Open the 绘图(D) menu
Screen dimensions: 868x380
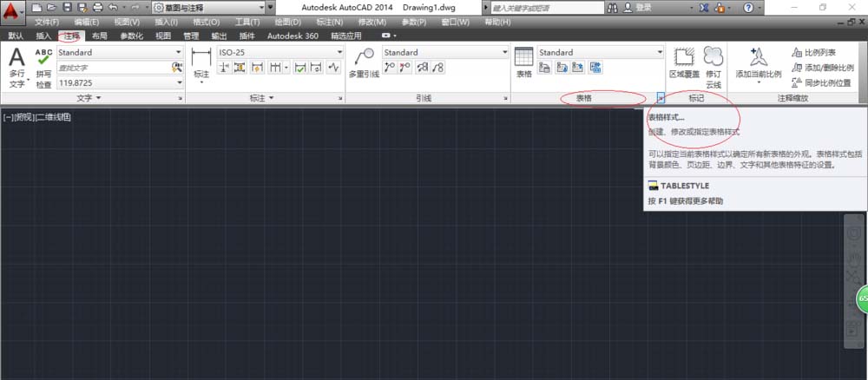[x=288, y=23]
